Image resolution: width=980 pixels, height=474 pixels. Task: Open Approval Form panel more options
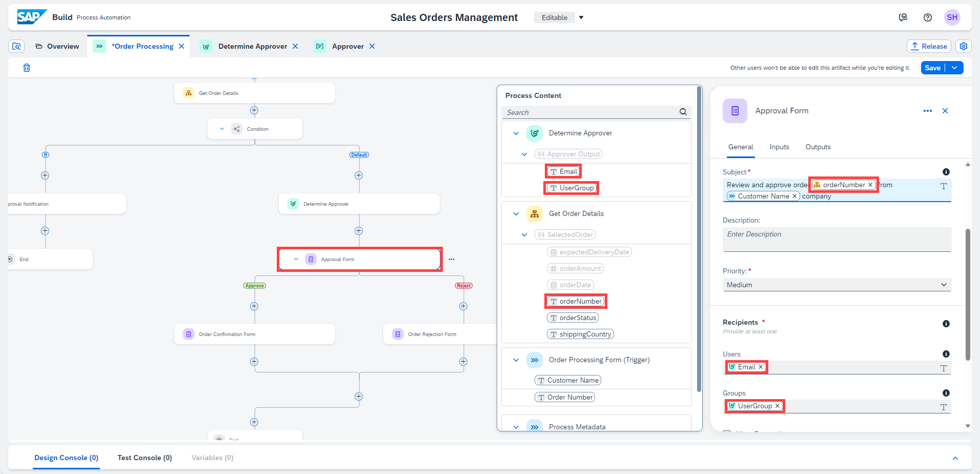928,111
